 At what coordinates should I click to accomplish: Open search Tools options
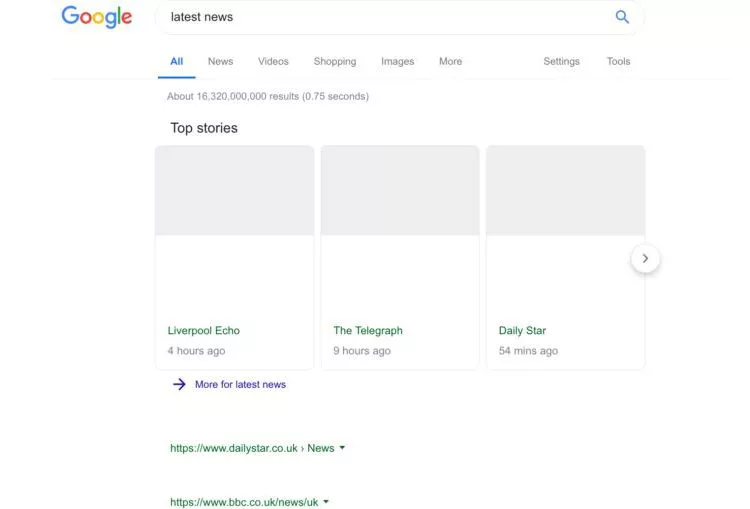coord(618,61)
